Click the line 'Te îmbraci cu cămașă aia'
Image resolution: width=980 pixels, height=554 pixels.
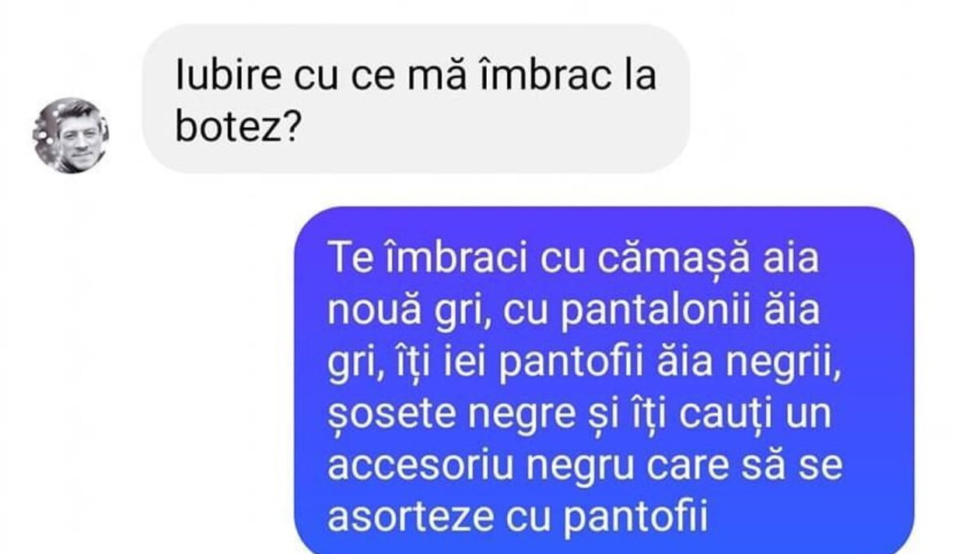(573, 258)
